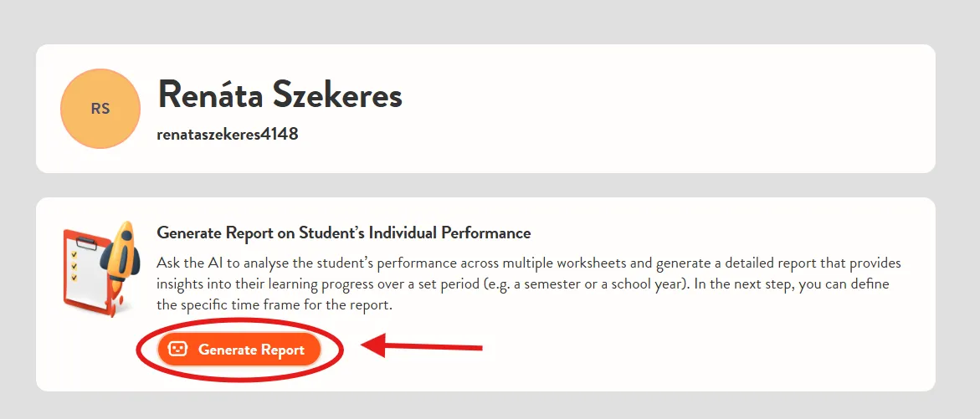Click the robot face icon in Generate Report
This screenshot has height=419, width=980.
pos(178,350)
